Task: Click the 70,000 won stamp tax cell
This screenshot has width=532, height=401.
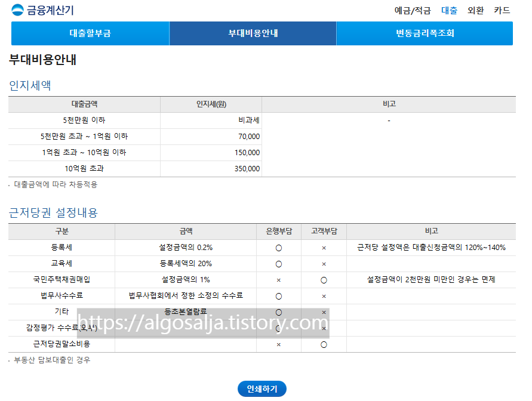Action: point(210,136)
